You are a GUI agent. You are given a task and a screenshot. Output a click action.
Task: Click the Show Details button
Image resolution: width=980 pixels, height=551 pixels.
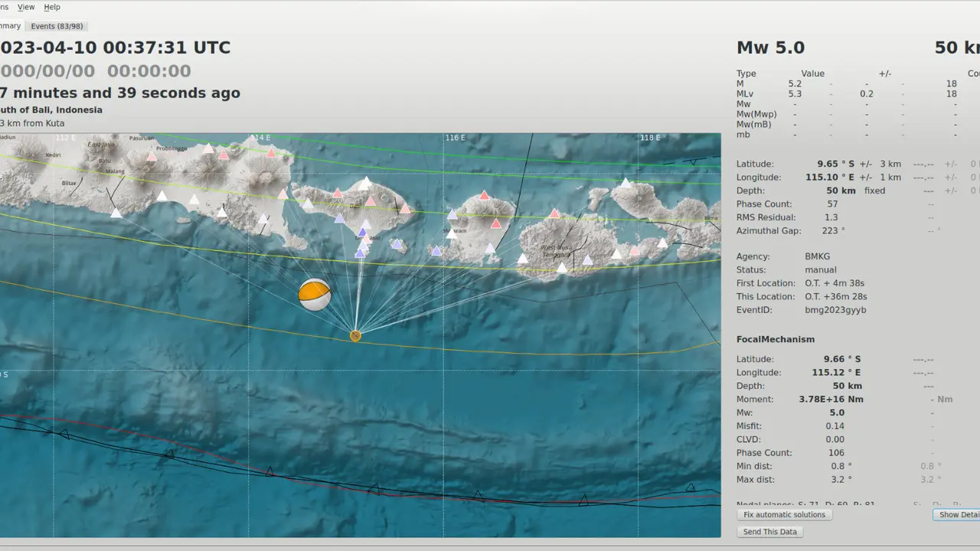pyautogui.click(x=956, y=515)
